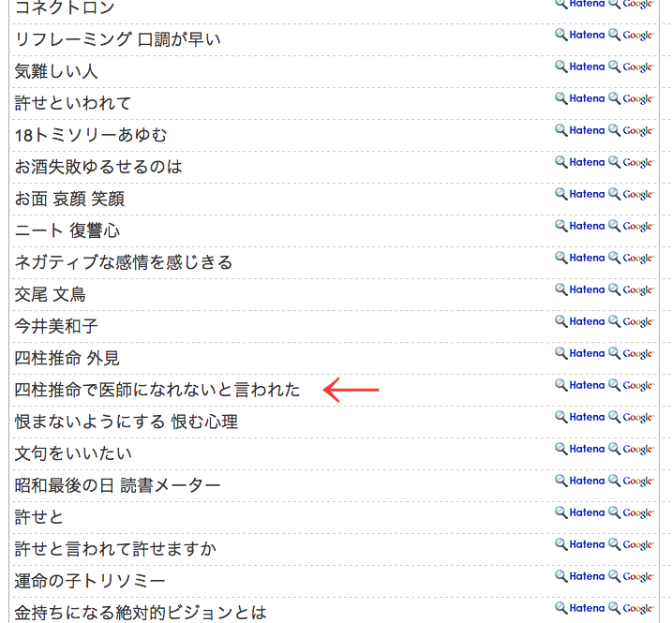Search Hatena for ネガティブな感情を感じきる

(x=580, y=258)
